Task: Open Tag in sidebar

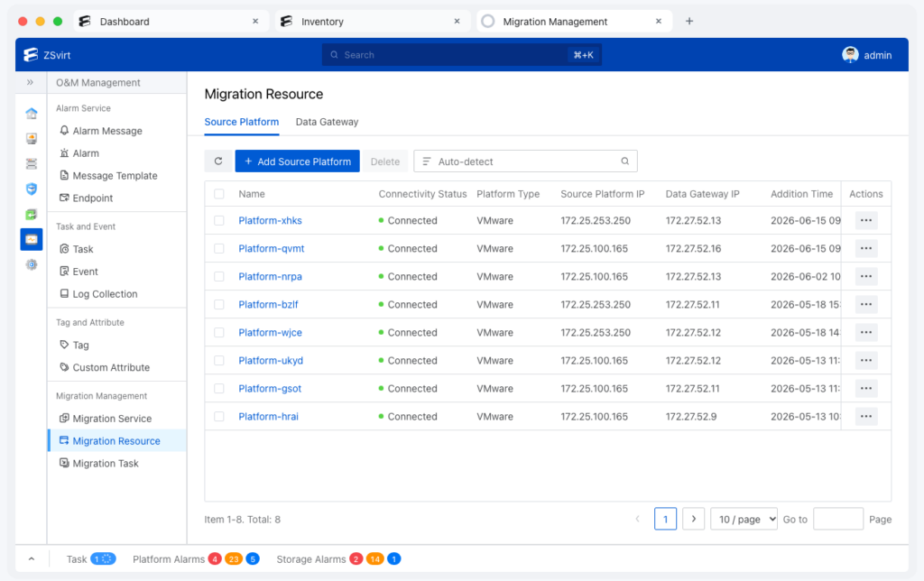Action: 74,346
